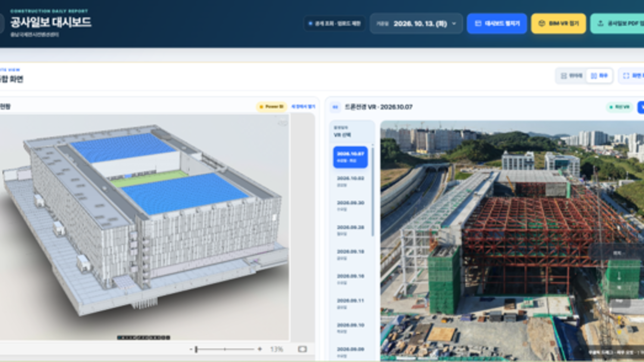Select the 2026.10.07 VR entry

[x=350, y=157]
